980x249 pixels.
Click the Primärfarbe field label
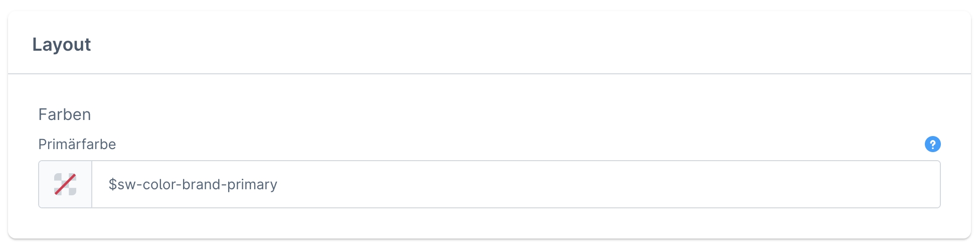(77, 144)
